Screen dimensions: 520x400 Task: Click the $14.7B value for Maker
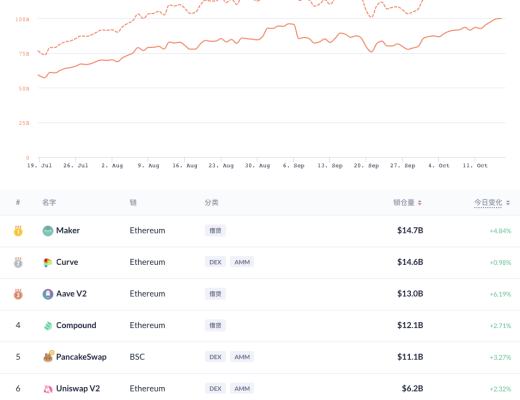[410, 230]
